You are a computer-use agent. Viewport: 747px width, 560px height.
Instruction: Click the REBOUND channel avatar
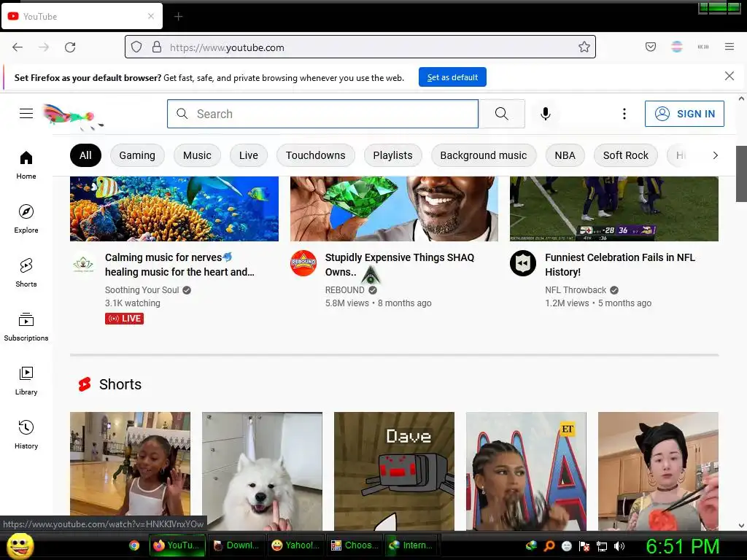tap(303, 263)
